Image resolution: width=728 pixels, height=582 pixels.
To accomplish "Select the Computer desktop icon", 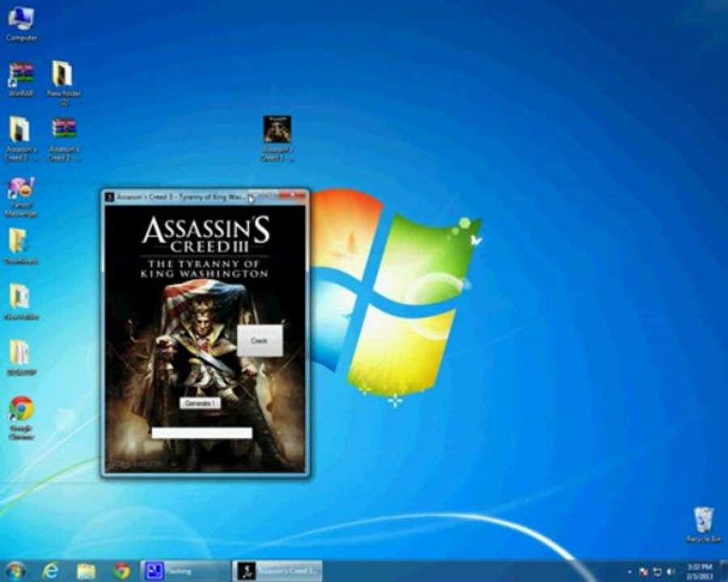I will click(21, 24).
